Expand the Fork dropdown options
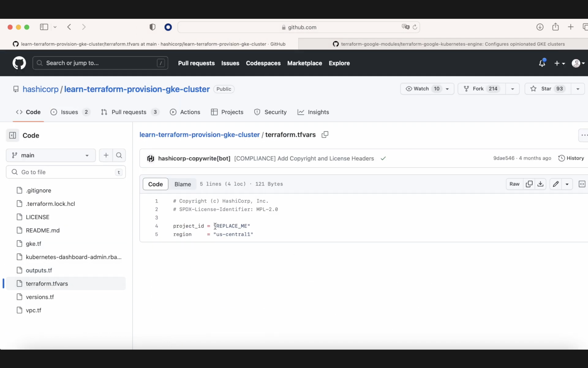 513,89
